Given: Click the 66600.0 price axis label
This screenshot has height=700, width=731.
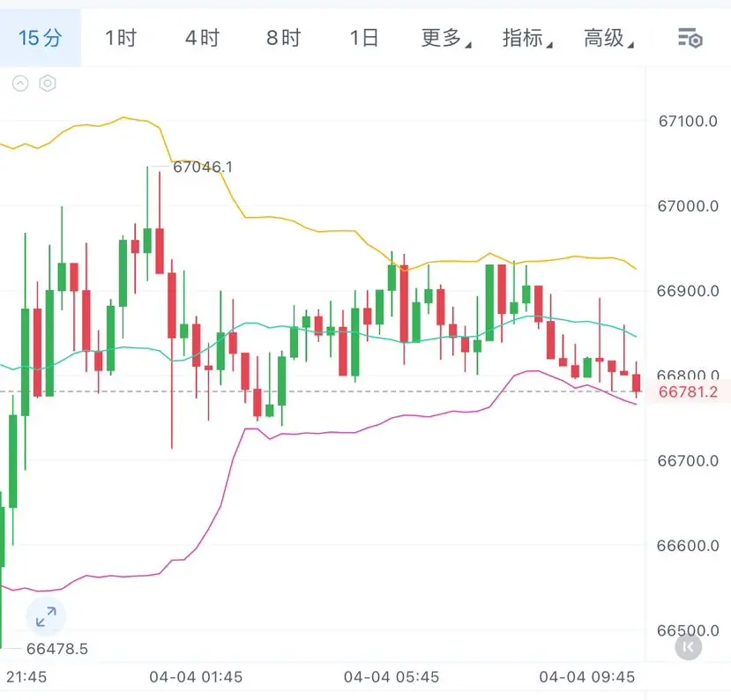Looking at the screenshot, I should tap(688, 546).
